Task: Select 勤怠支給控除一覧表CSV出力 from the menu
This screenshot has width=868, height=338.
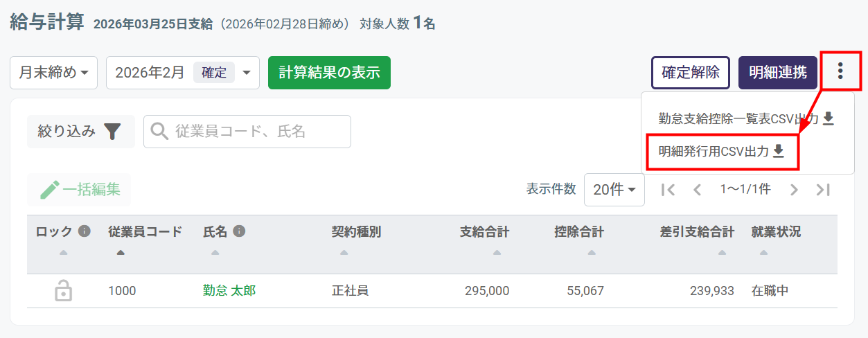Action: pyautogui.click(x=747, y=118)
